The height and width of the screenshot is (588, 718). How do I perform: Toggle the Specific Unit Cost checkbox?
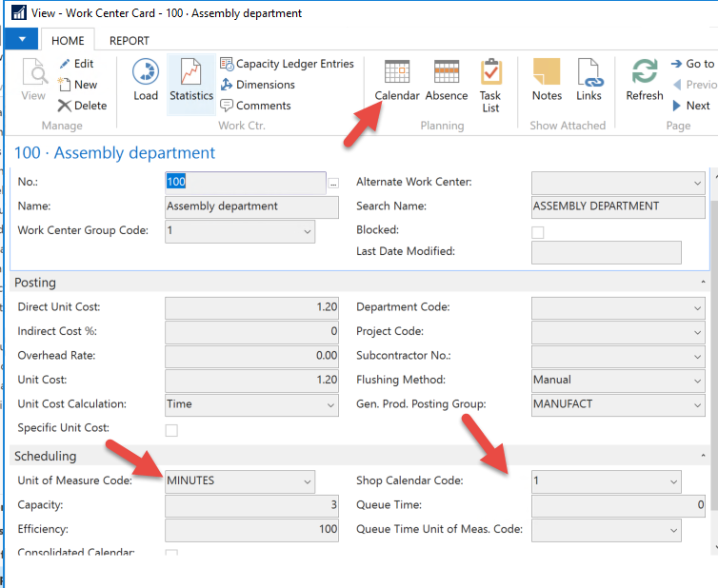pos(171,430)
